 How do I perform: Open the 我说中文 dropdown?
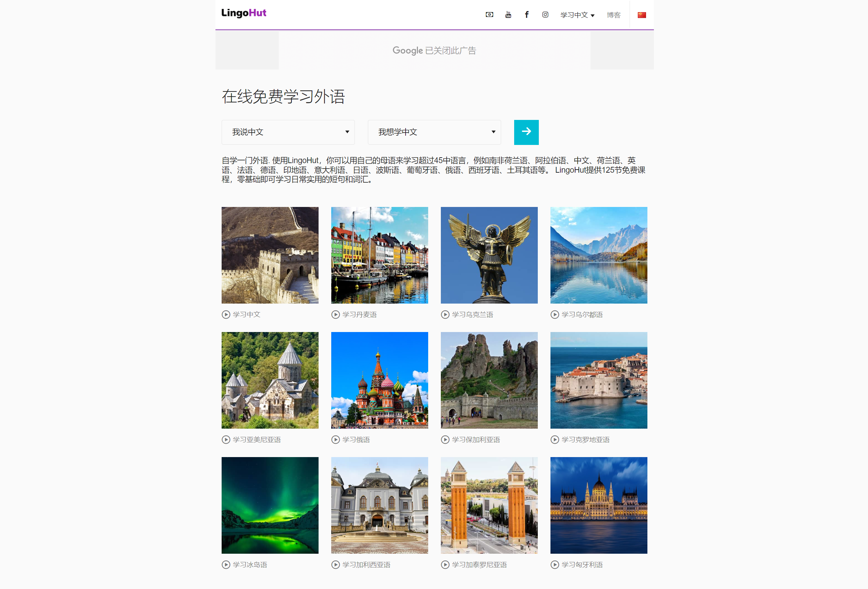click(288, 132)
